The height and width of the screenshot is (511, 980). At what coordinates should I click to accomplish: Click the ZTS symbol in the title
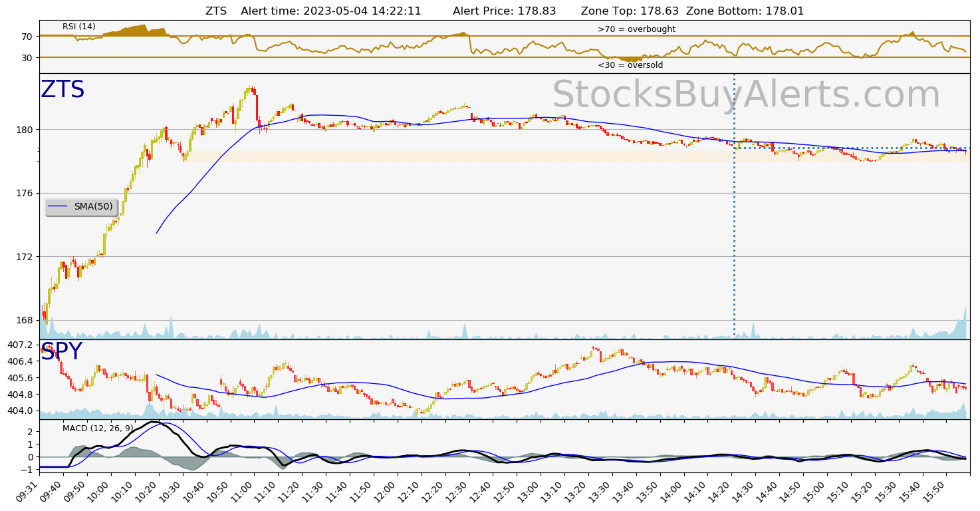(x=216, y=11)
